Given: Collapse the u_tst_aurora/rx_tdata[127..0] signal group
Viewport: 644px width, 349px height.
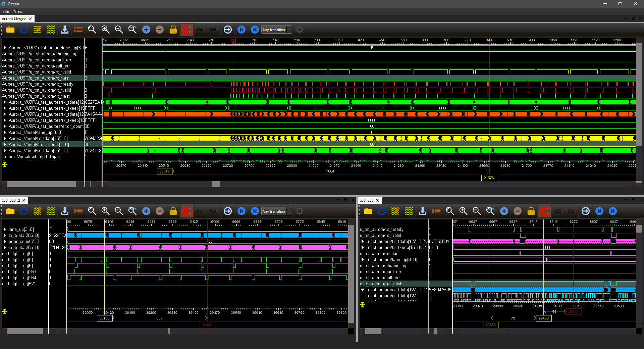Looking at the screenshot, I should click(x=363, y=290).
